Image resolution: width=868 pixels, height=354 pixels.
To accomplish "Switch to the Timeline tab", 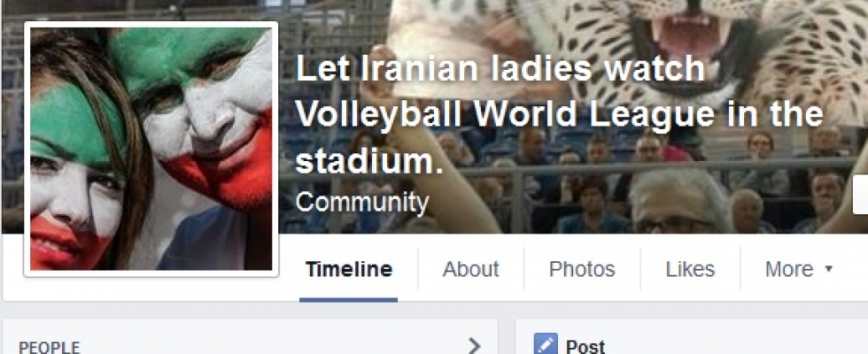I will (x=349, y=269).
